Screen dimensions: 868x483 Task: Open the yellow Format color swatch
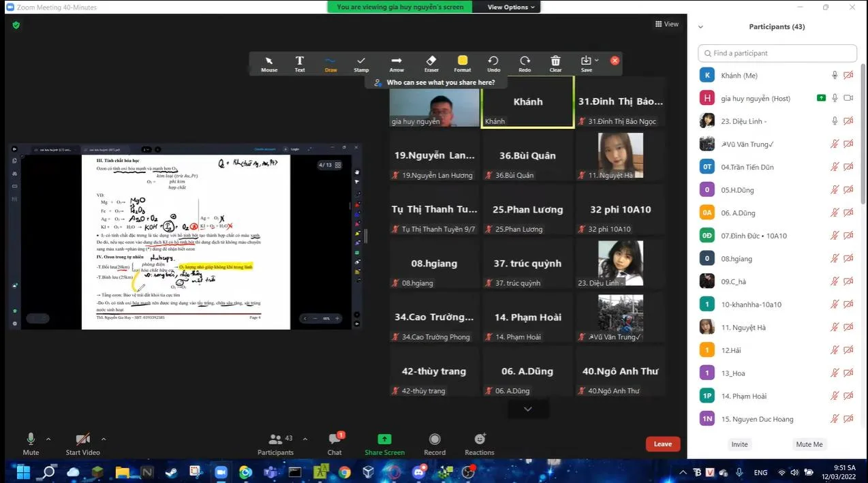click(463, 61)
